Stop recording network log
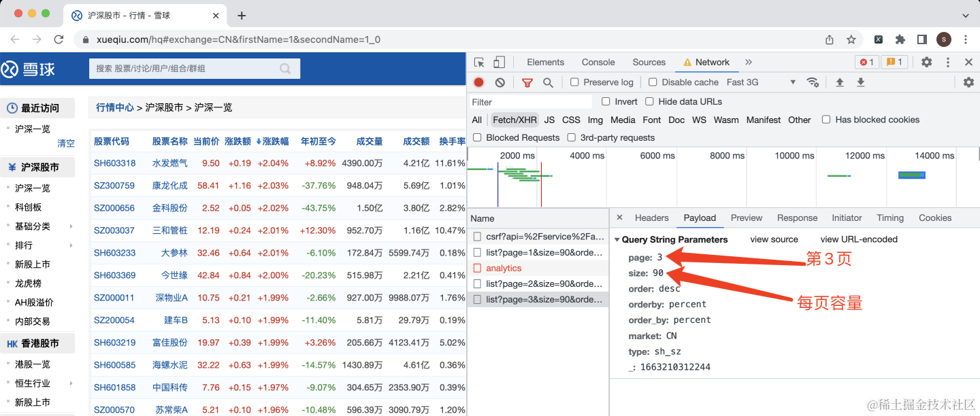980x416 pixels. pos(478,82)
